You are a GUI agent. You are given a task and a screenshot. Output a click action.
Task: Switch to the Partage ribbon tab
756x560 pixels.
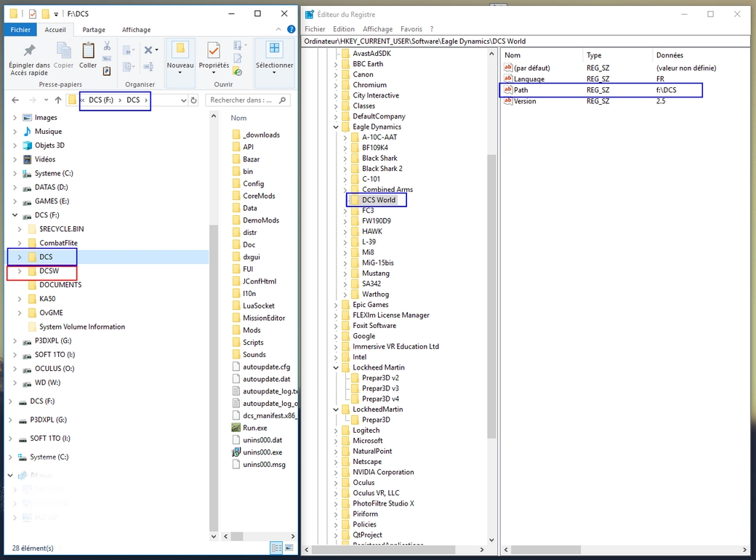point(94,29)
